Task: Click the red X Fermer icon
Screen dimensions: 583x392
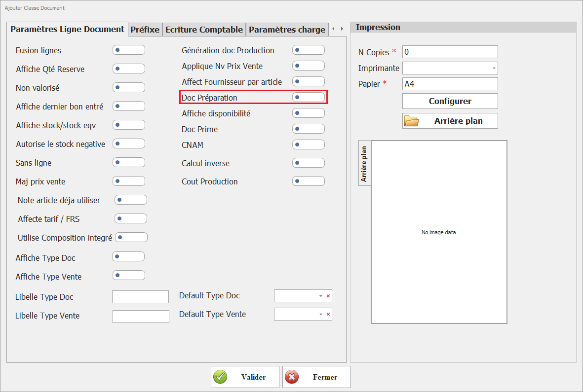Action: 292,377
